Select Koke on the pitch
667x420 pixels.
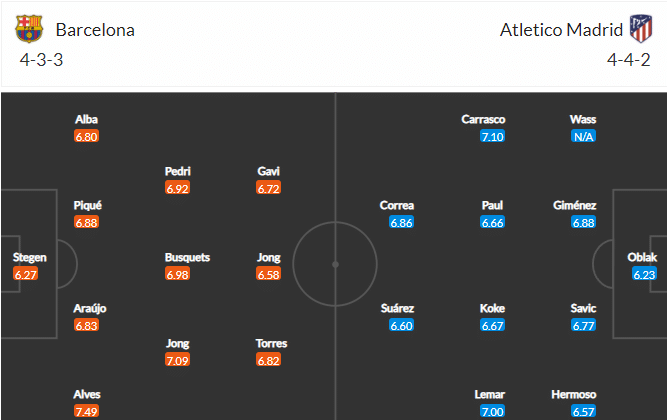click(x=492, y=308)
